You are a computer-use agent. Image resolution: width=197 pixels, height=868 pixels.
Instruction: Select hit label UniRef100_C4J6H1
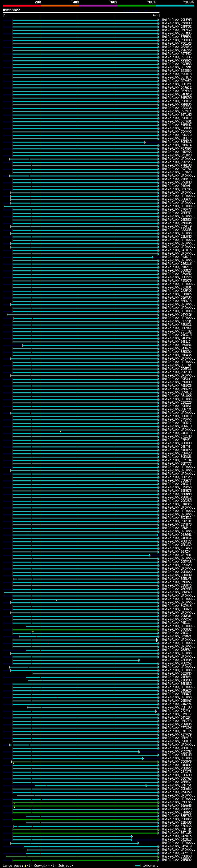[x=177, y=535]
